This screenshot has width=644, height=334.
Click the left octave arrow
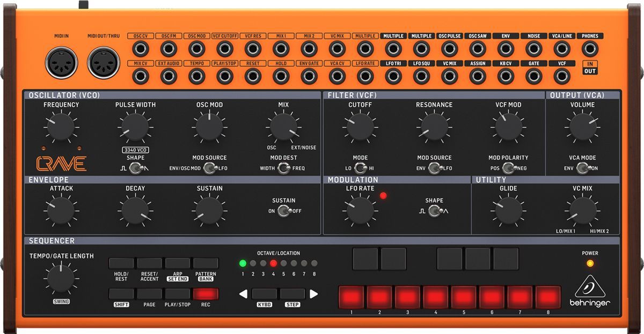click(244, 294)
